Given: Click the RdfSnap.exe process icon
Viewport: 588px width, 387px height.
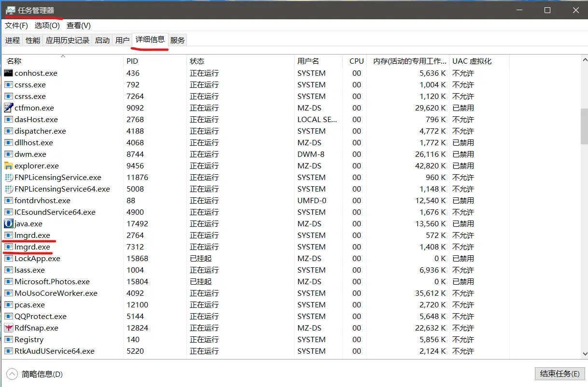Looking at the screenshot, I should pyautogui.click(x=8, y=328).
